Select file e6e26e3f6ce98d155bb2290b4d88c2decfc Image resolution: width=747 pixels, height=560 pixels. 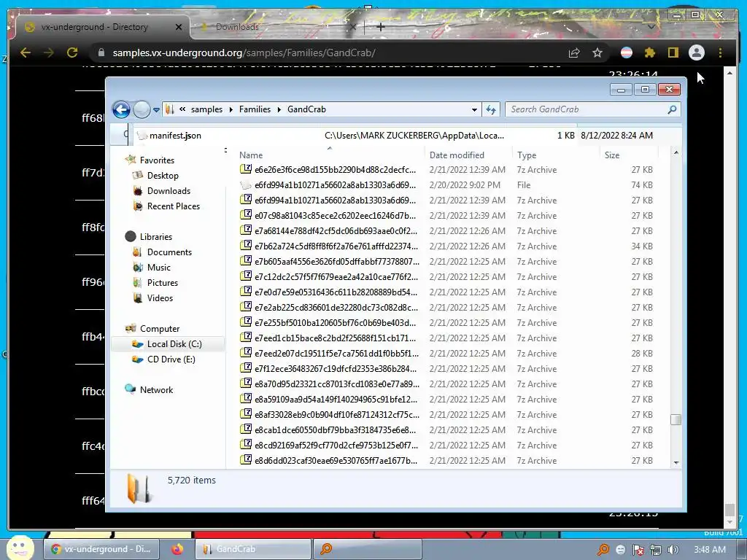click(335, 170)
